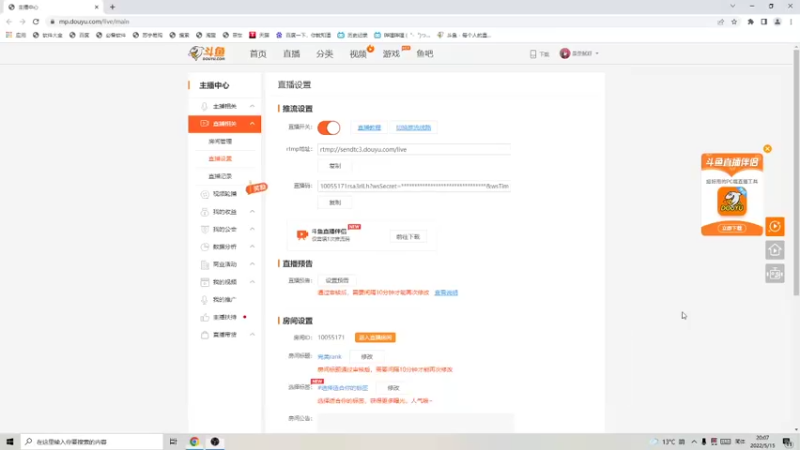Click the orange play circle side icon

pos(774,227)
